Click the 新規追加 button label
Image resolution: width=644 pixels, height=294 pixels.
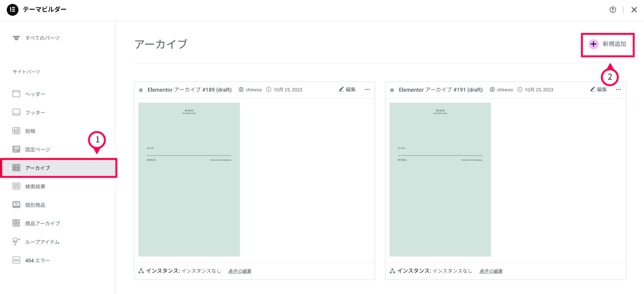click(x=614, y=44)
